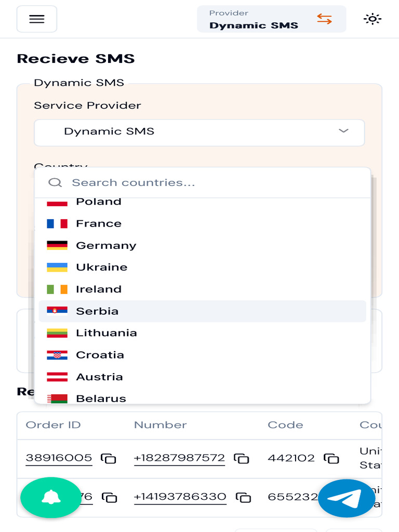Click the Germany flag icon
This screenshot has width=399, height=532.
click(57, 245)
